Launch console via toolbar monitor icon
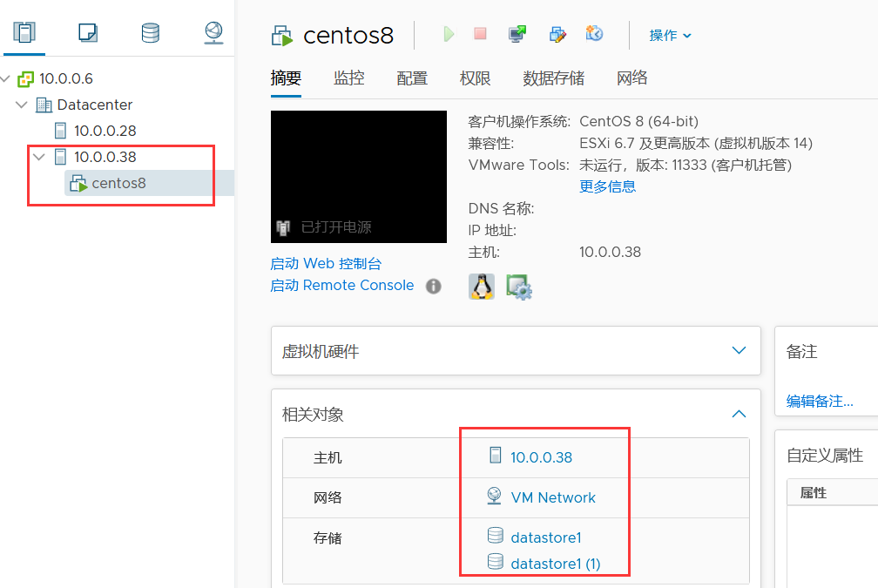This screenshot has width=878, height=588. [x=517, y=34]
